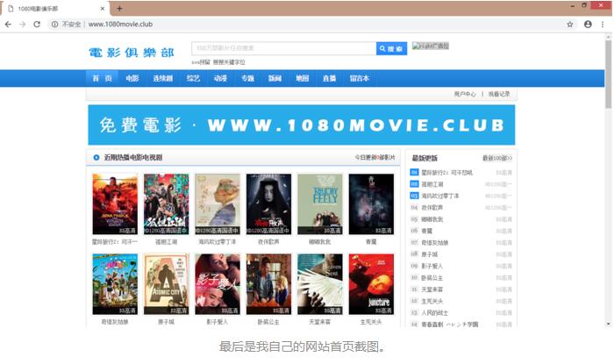
Task: Open the browser profile account icon
Action: pyautogui.click(x=588, y=25)
